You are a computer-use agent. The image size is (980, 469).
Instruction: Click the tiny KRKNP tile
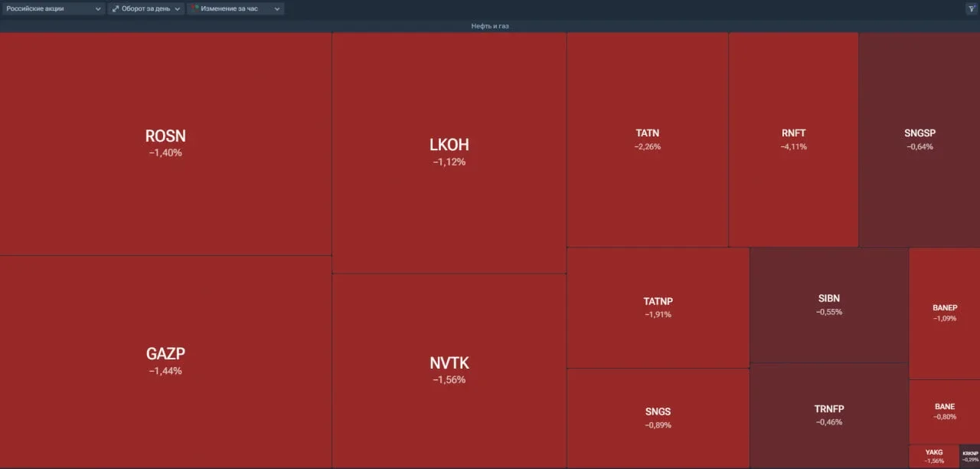(969, 456)
